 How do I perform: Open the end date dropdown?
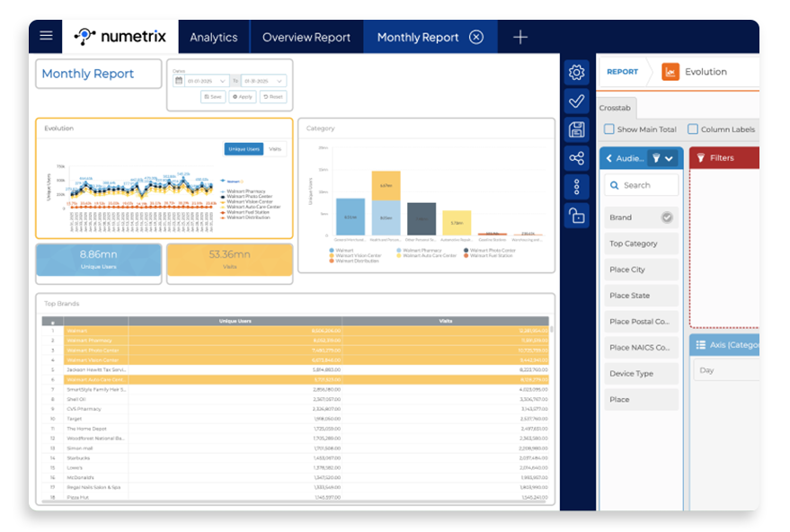(x=264, y=81)
